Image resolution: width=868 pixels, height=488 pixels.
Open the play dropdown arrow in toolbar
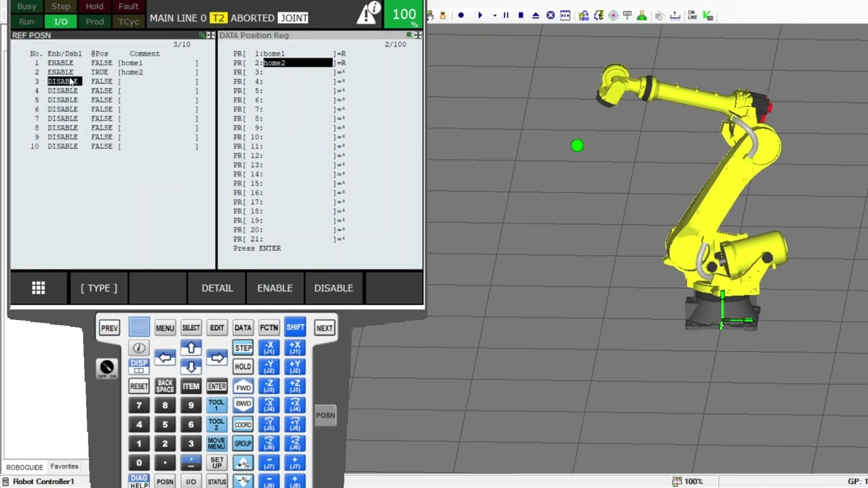point(494,15)
